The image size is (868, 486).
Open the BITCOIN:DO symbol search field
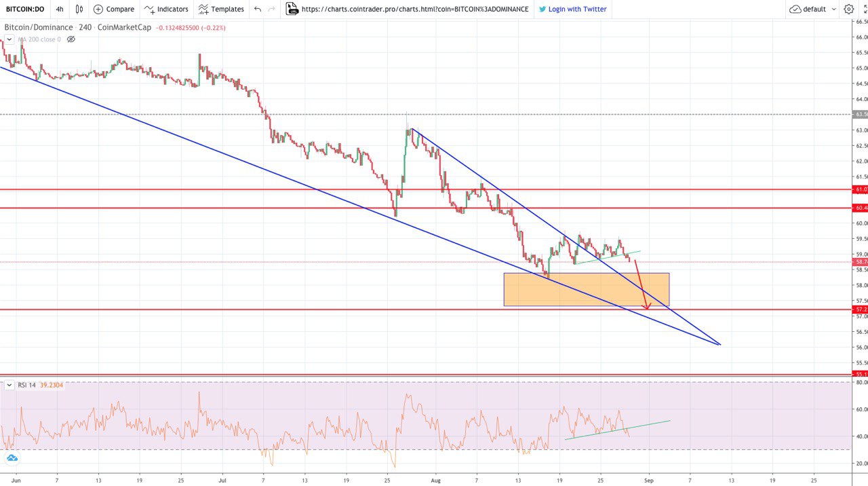point(25,10)
